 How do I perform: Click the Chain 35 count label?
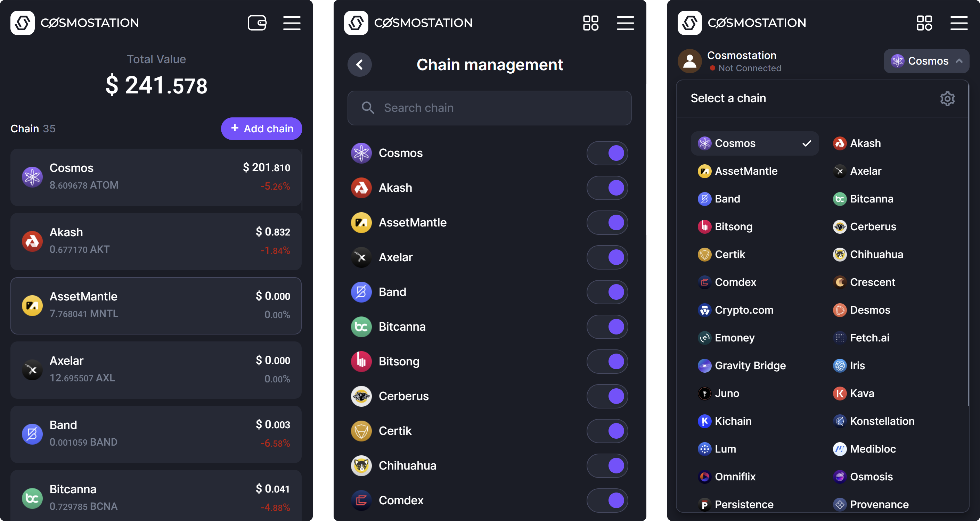33,129
